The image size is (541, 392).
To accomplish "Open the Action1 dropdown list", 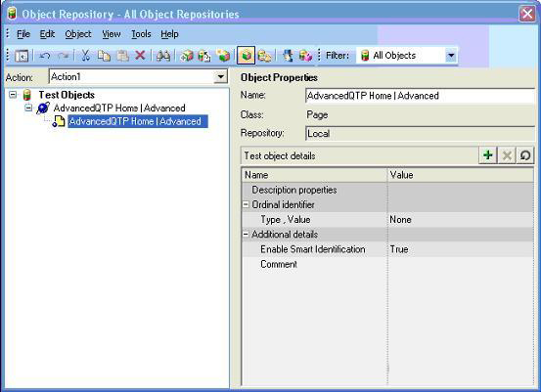I will click(x=220, y=76).
